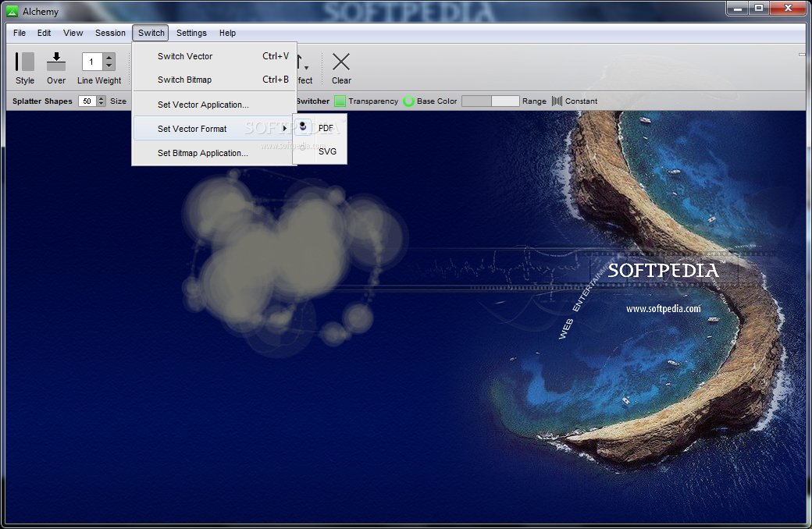The image size is (812, 529).
Task: Click the Over download-arrow icon
Action: click(56, 62)
